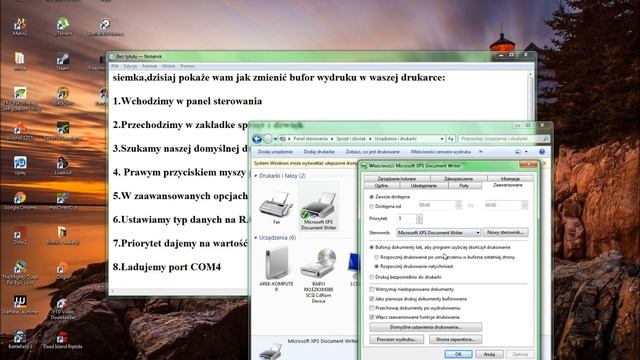Open Help in Devices and Printers toolbar
Screen dimensions: 640x360
542,151
